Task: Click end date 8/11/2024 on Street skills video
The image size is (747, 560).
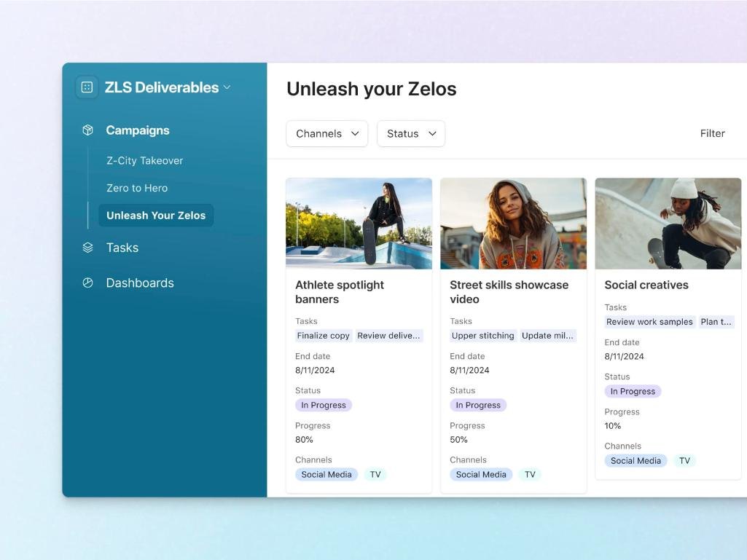Action: click(x=470, y=370)
